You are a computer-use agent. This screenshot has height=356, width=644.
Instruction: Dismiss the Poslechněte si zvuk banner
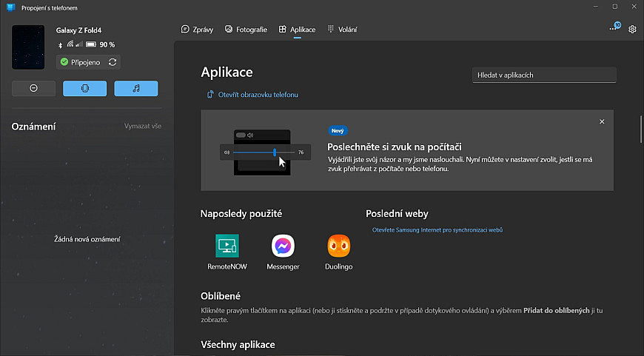602,121
